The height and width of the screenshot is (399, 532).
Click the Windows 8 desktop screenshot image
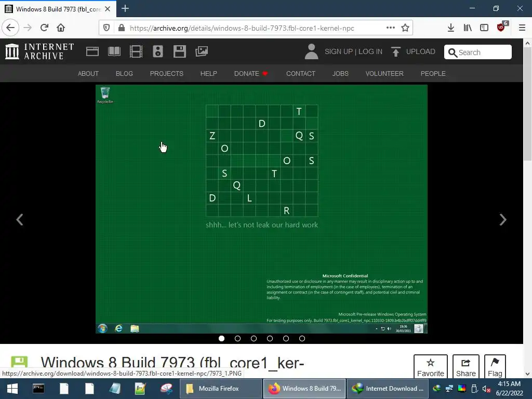point(262,209)
